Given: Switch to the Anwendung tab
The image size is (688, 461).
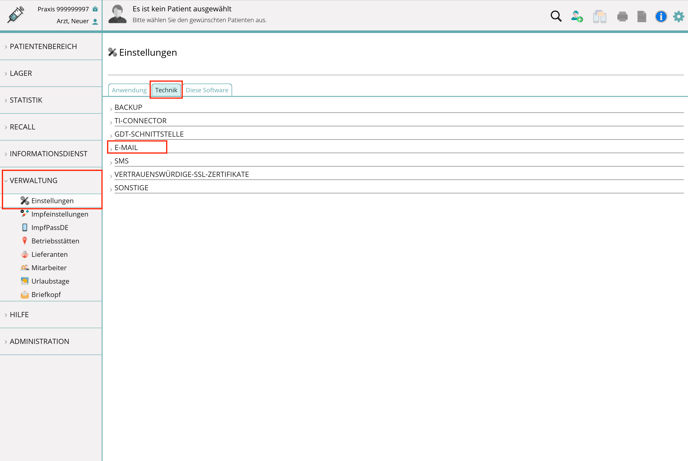Looking at the screenshot, I should (129, 90).
